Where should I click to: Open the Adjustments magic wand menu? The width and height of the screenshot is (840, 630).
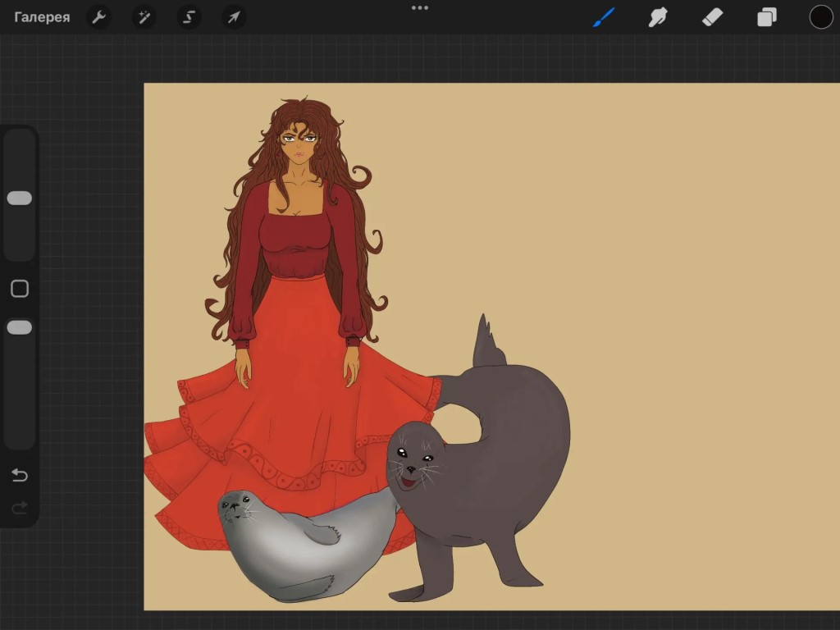pos(144,17)
